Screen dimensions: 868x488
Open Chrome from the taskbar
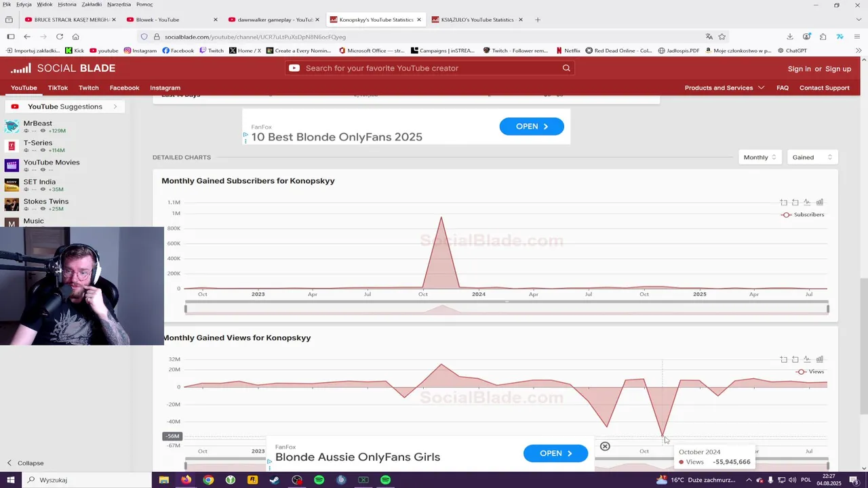click(x=208, y=480)
